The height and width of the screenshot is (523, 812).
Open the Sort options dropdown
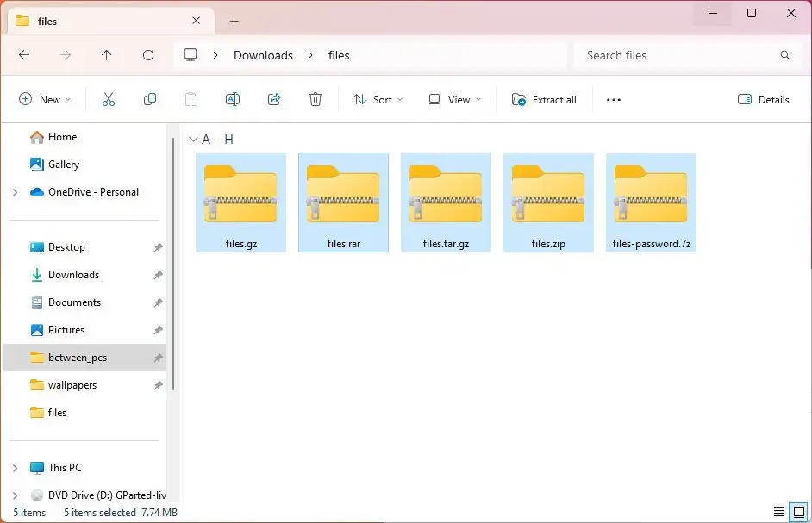377,99
